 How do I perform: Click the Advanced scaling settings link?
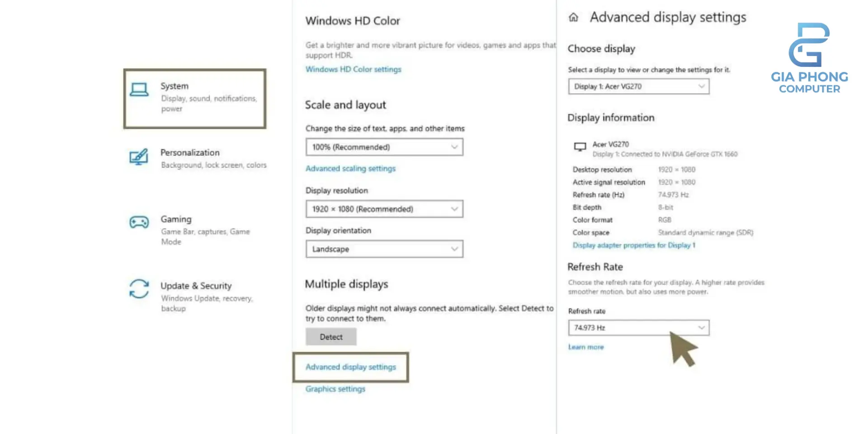click(x=350, y=169)
